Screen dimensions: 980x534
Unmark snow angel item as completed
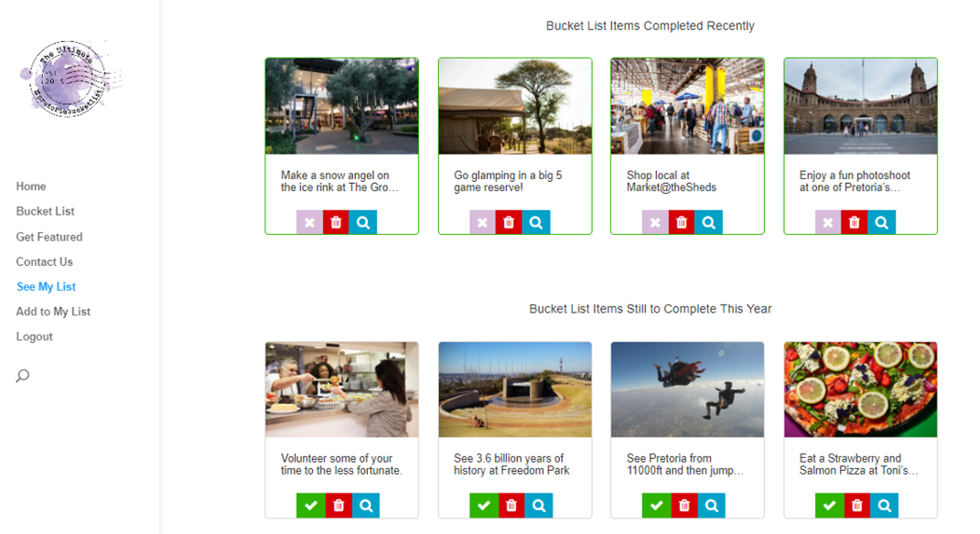pos(309,222)
